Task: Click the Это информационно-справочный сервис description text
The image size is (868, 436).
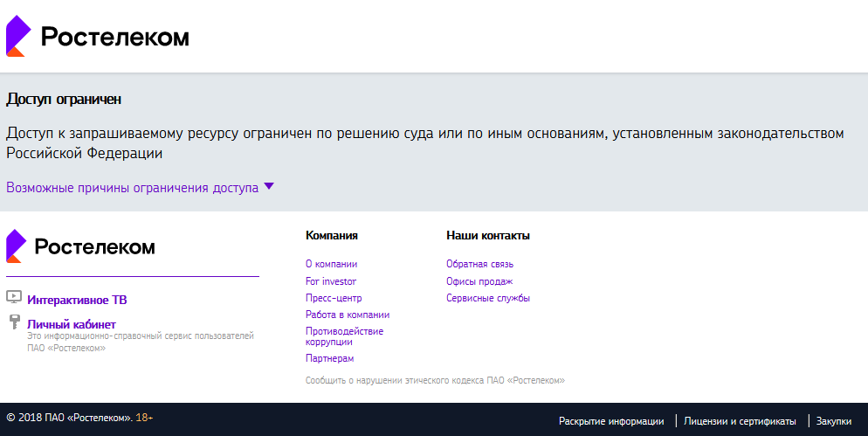Action: [x=141, y=342]
